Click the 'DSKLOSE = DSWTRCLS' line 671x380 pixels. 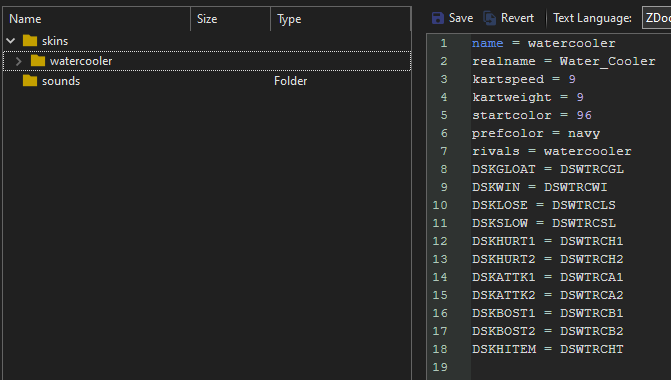tap(543, 205)
